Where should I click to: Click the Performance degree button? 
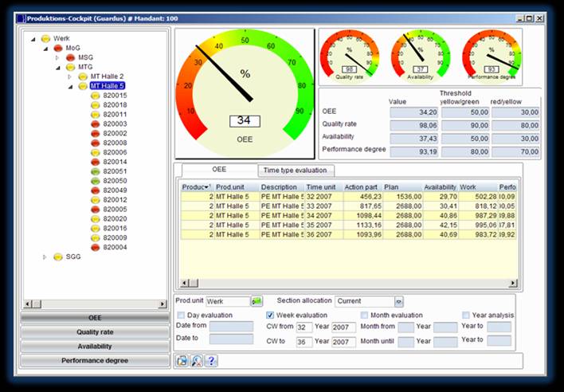click(x=95, y=361)
